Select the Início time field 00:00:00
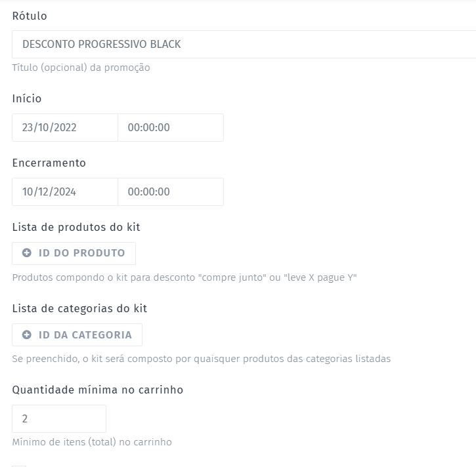The image size is (476, 467). 170,128
